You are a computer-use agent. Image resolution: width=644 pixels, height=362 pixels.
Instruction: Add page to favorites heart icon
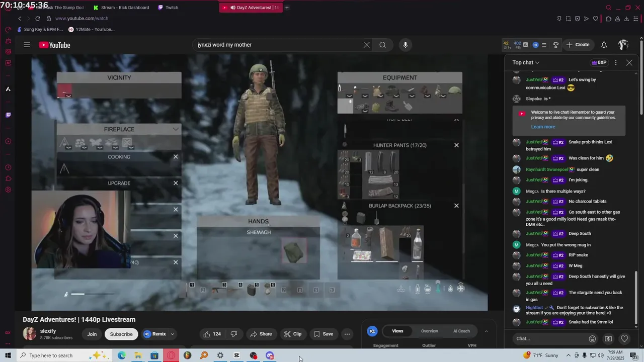coord(595,19)
